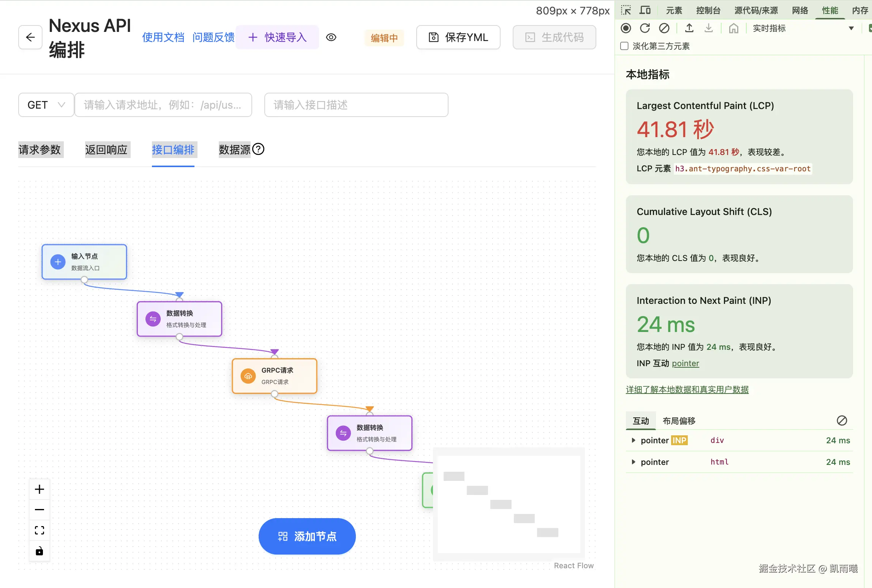Open the GET method dropdown
872x588 pixels.
pyautogui.click(x=46, y=105)
